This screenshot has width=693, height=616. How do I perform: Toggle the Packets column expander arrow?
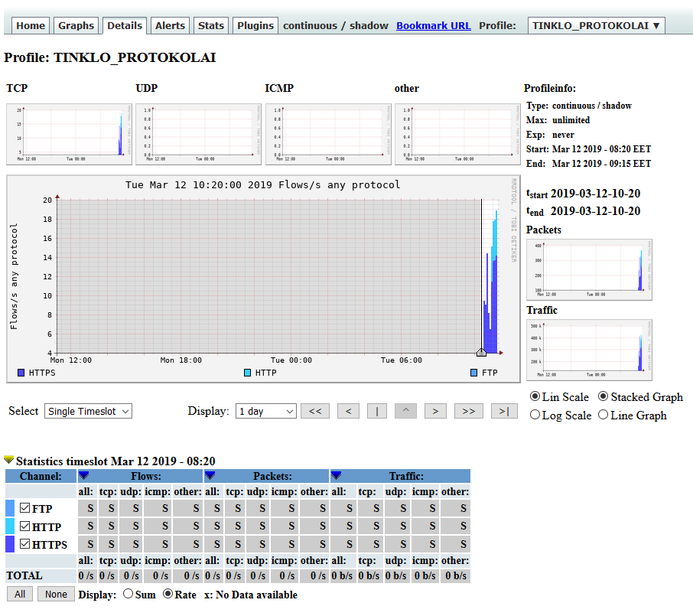coord(210,476)
